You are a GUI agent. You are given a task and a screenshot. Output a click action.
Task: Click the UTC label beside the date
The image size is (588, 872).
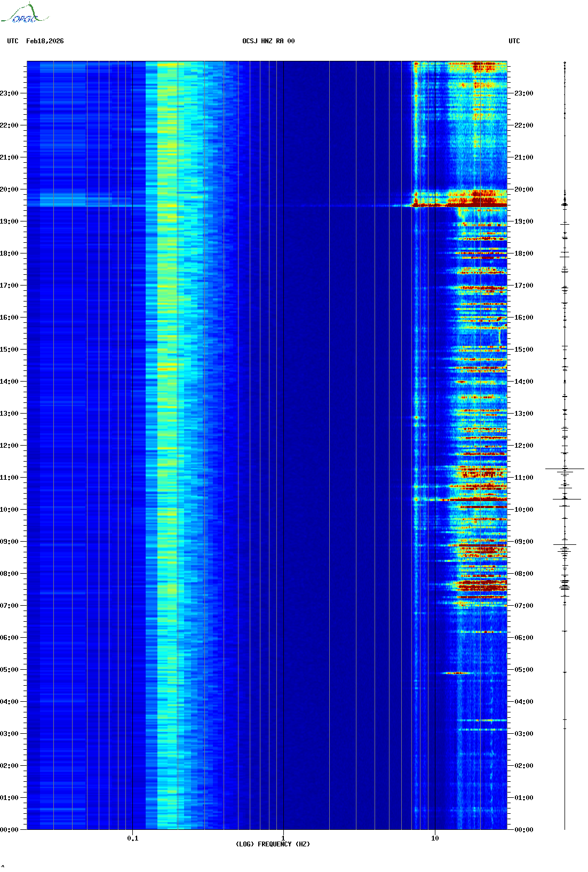(13, 41)
